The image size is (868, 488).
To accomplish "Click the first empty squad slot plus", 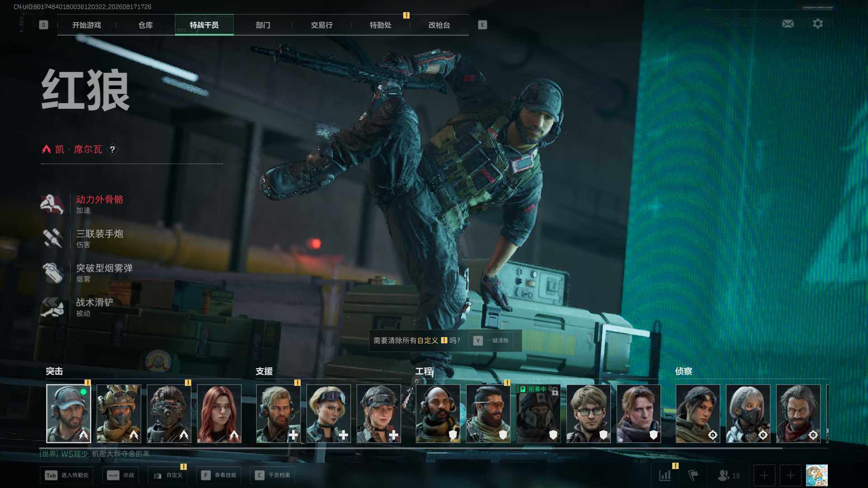I will tap(764, 475).
